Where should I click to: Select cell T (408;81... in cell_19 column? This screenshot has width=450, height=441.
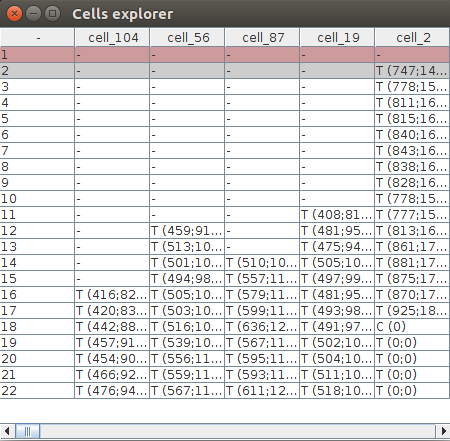point(337,215)
